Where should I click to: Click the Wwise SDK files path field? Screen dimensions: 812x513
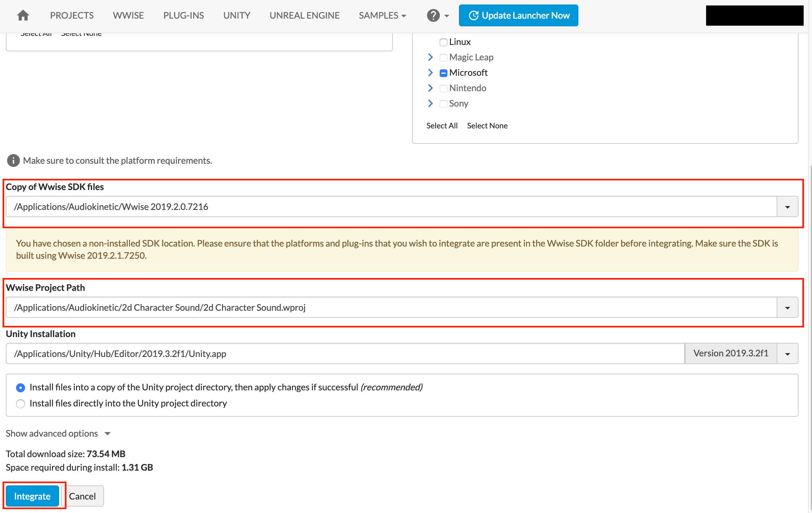[x=391, y=207]
